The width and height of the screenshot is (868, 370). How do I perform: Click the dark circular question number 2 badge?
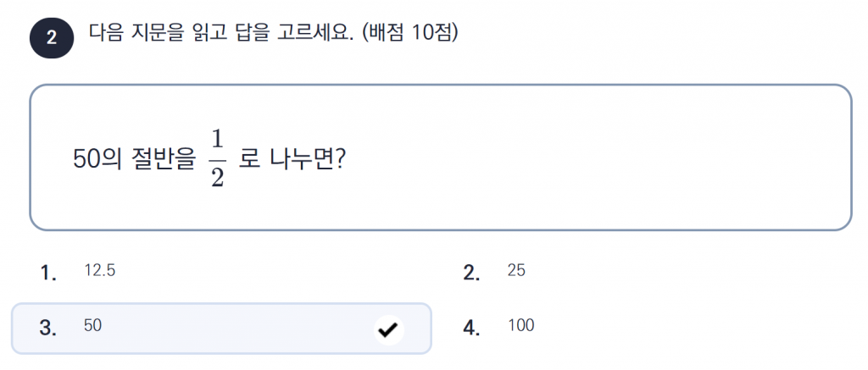pyautogui.click(x=52, y=39)
